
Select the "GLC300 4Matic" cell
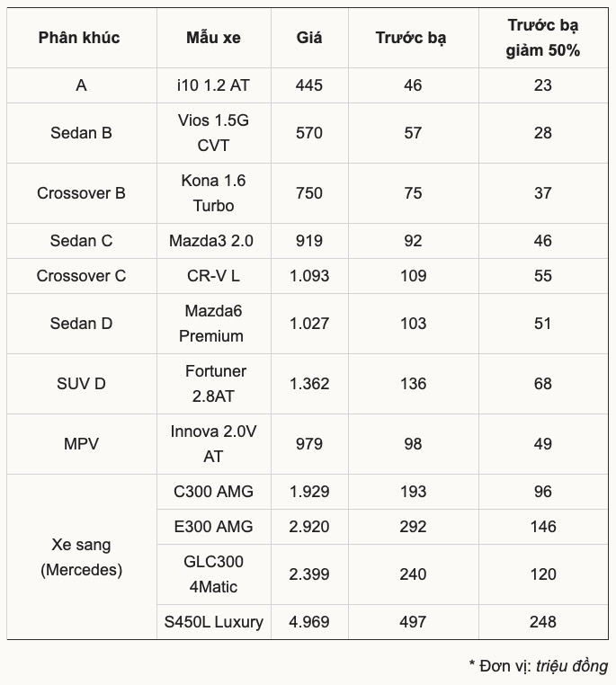click(213, 574)
